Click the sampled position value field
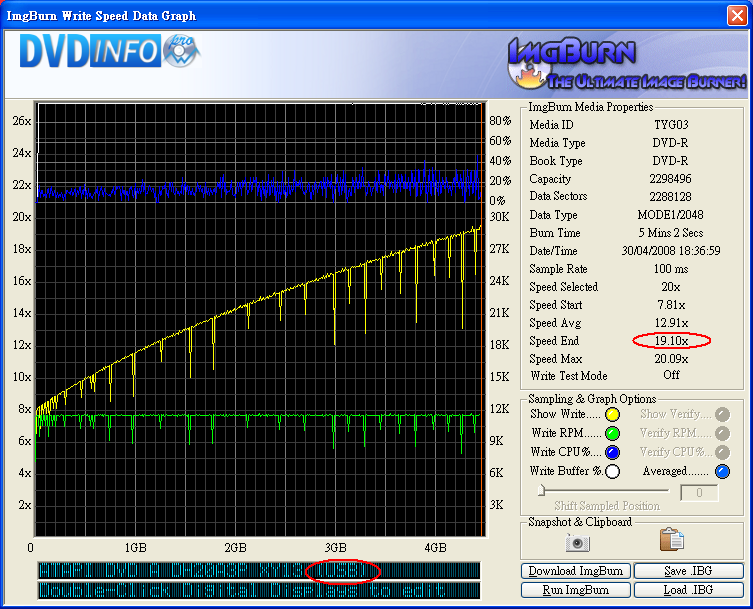The width and height of the screenshot is (753, 609). 699,492
